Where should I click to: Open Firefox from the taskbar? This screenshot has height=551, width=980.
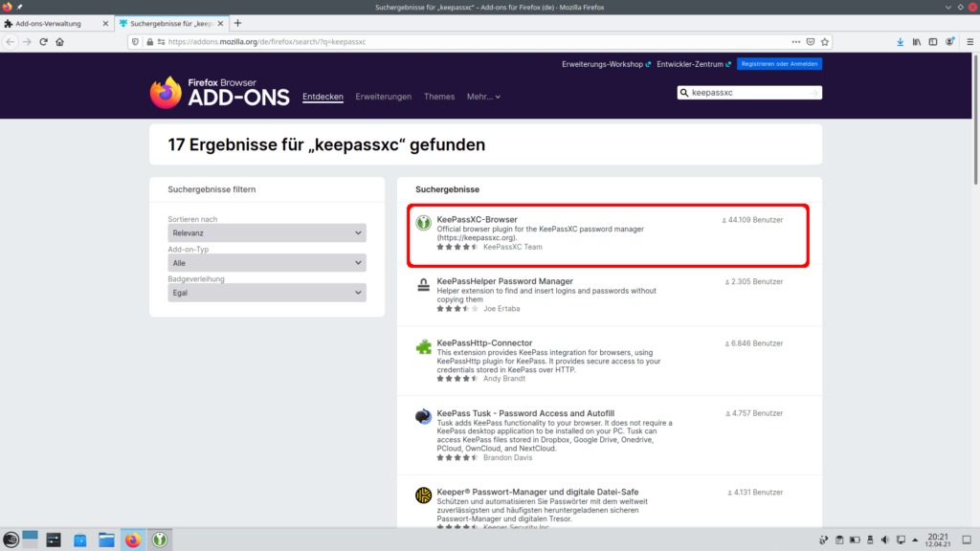[x=133, y=540]
